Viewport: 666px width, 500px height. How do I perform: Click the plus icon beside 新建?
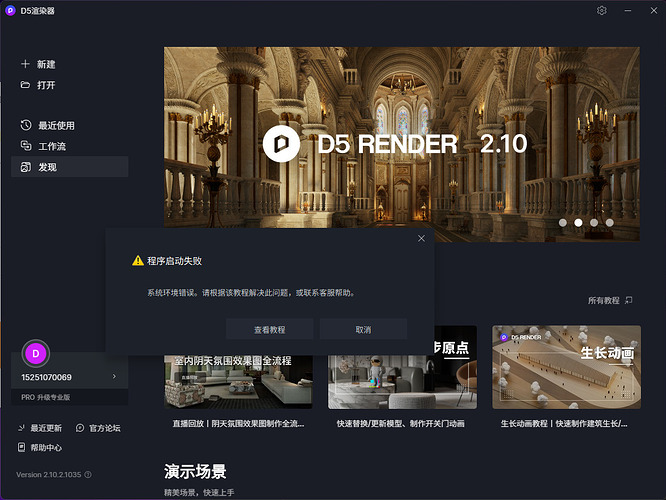point(25,64)
